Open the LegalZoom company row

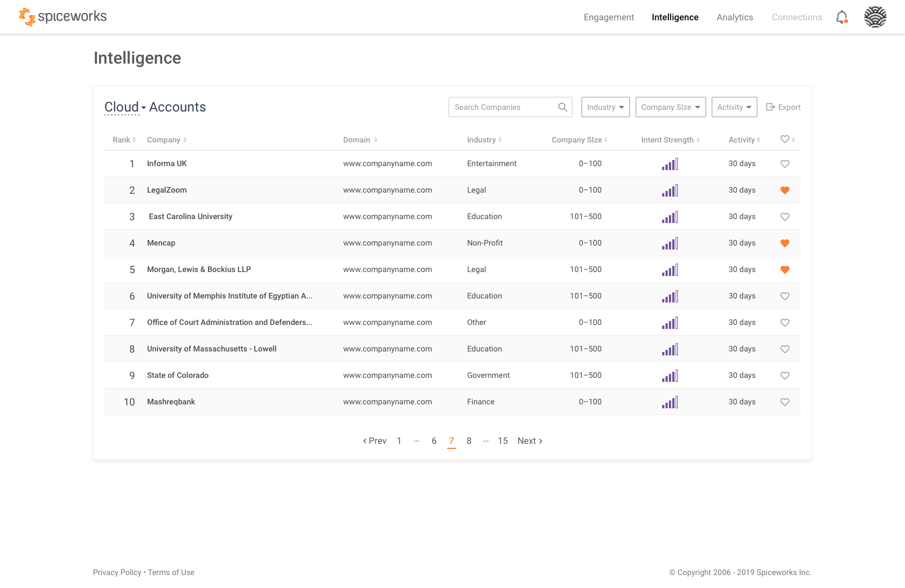(x=452, y=190)
